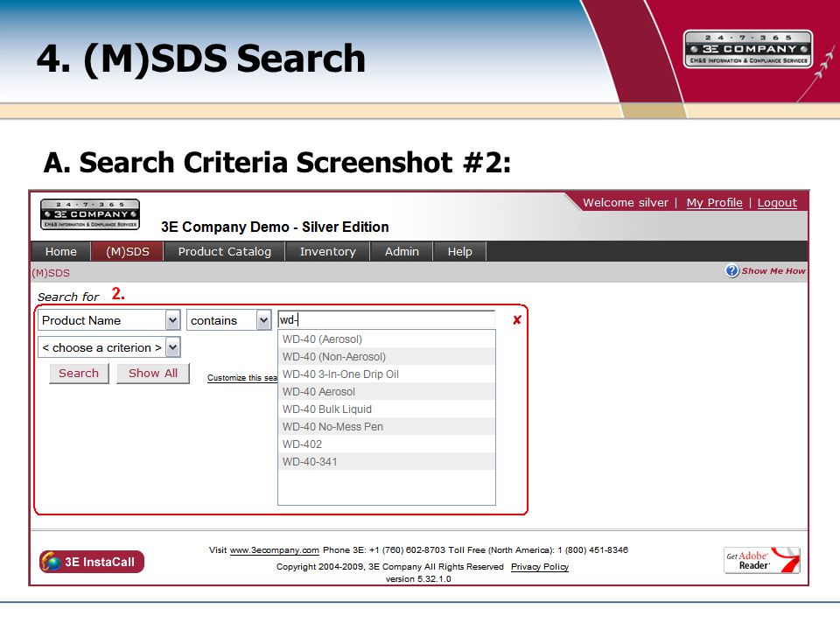Open the 3E InstaCall button
Screen dimensions: 840x630
coord(92,562)
